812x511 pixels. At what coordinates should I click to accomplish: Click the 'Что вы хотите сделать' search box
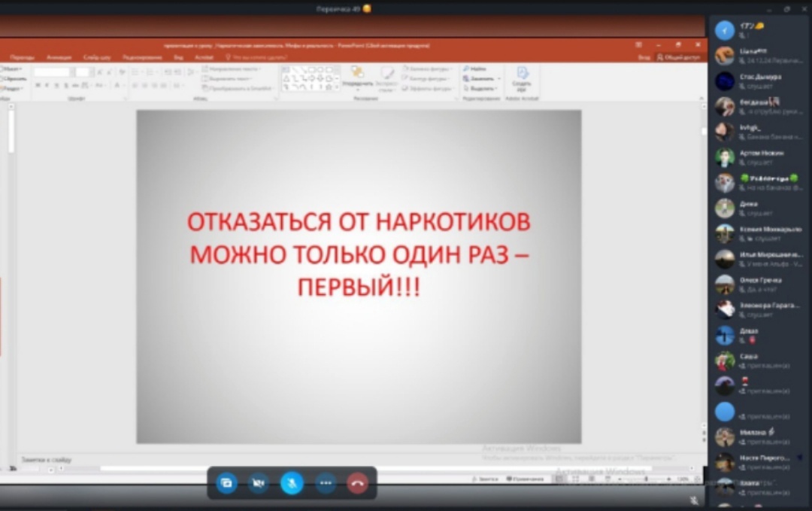coord(256,57)
